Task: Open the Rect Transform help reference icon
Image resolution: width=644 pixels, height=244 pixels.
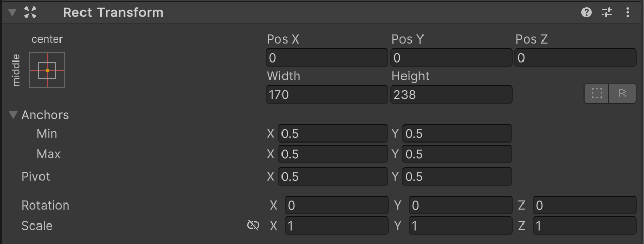Action: point(587,13)
